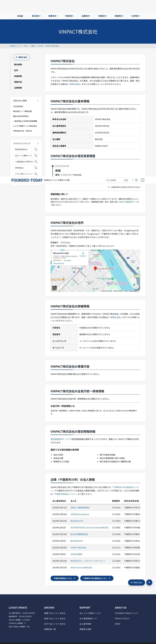Click the search icon beside イオンCREソリューション

coord(36,174)
